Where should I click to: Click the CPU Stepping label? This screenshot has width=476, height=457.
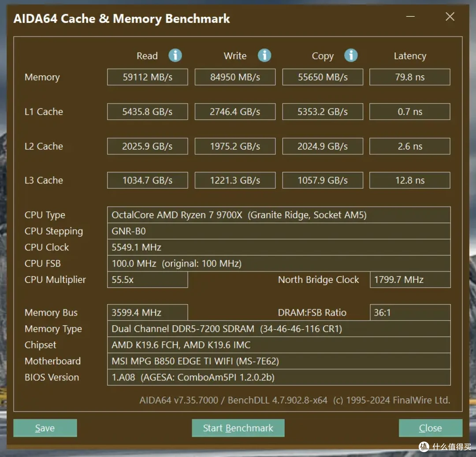click(54, 231)
